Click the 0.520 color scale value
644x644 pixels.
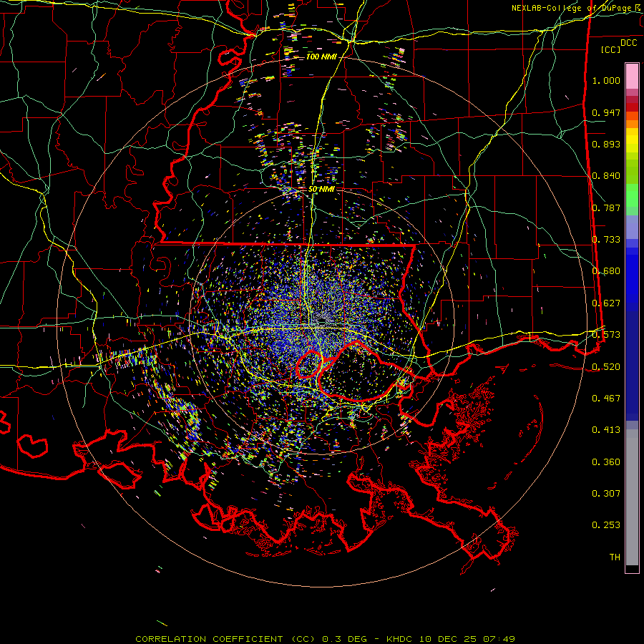606,367
